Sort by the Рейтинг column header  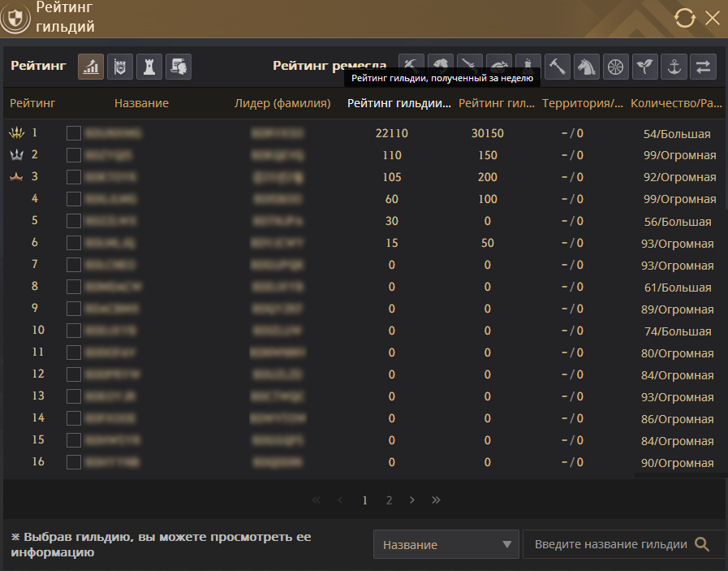point(32,103)
